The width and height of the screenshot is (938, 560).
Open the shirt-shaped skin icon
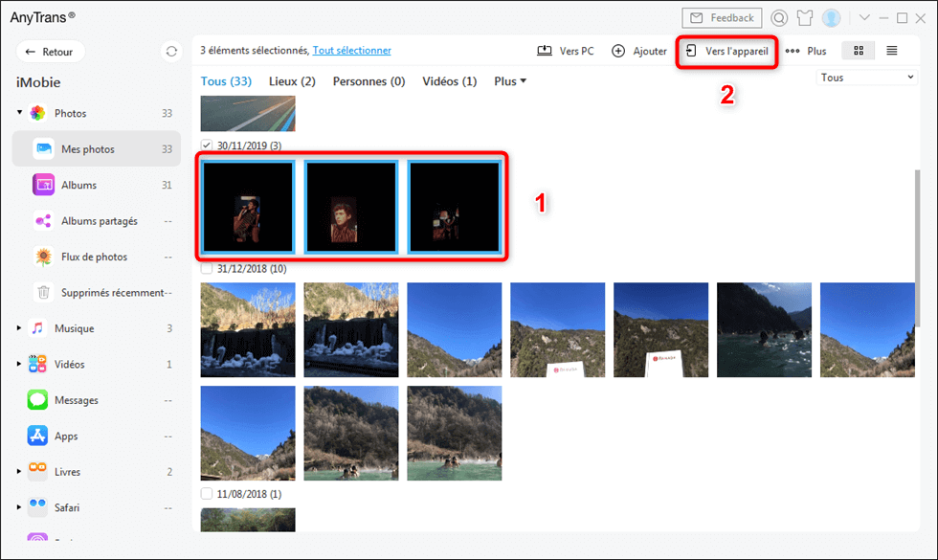click(x=805, y=18)
